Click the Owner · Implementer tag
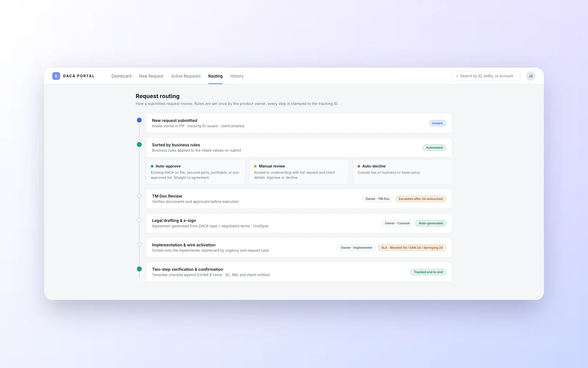Screen dimensions: 588x368 coord(356,248)
